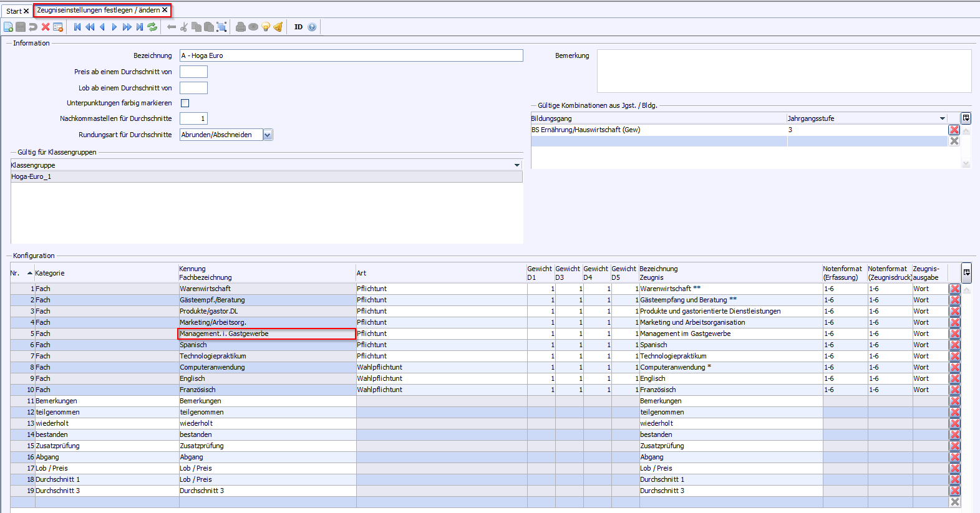980x513 pixels.
Task: Open the Rundungsart für Durchschnitte dropdown
Action: pos(268,135)
